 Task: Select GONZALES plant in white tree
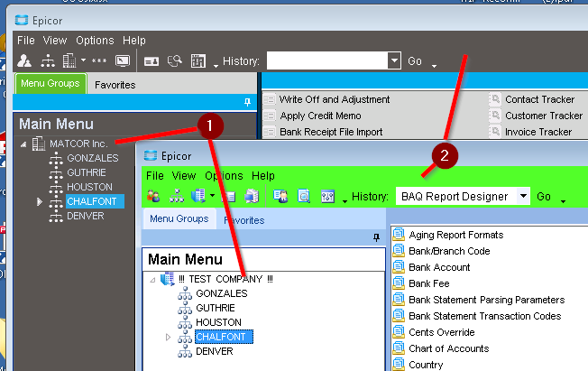coord(222,293)
